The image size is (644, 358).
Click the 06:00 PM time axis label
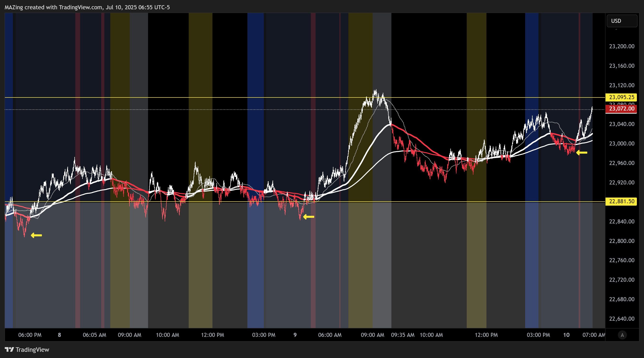[30, 335]
